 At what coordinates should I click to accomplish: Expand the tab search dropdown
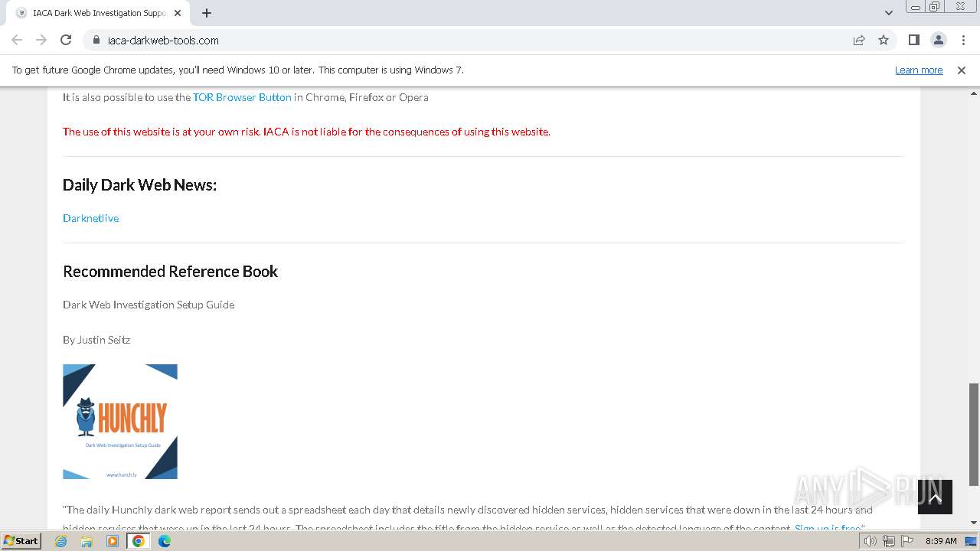click(889, 13)
